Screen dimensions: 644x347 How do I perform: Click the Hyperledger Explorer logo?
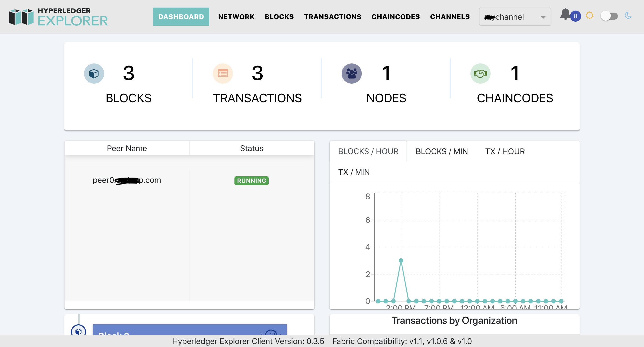58,17
